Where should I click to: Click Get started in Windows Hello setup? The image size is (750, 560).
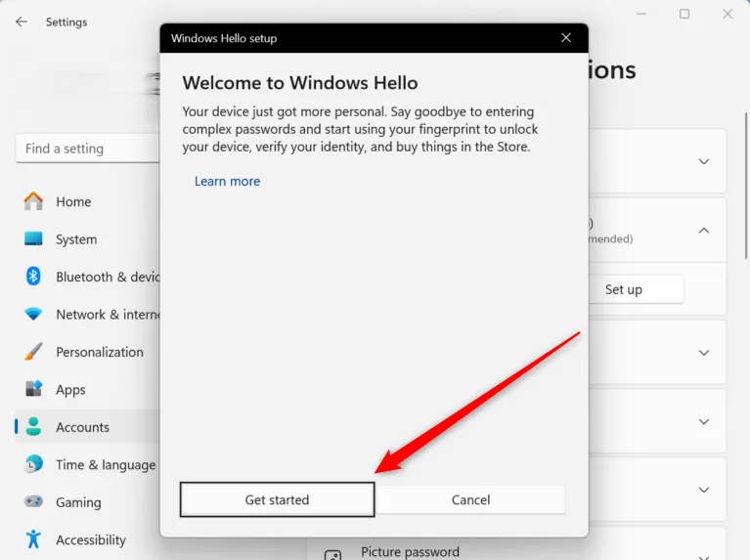277,499
